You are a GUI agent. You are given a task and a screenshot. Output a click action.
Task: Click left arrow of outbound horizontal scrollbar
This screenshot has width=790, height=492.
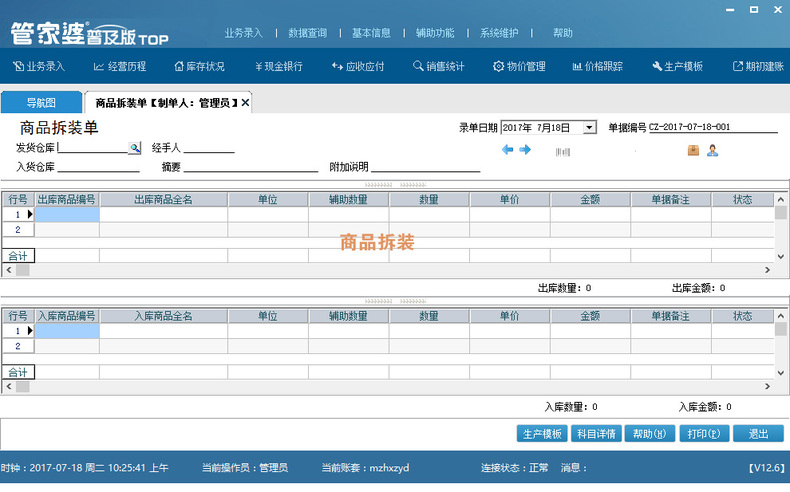point(9,270)
